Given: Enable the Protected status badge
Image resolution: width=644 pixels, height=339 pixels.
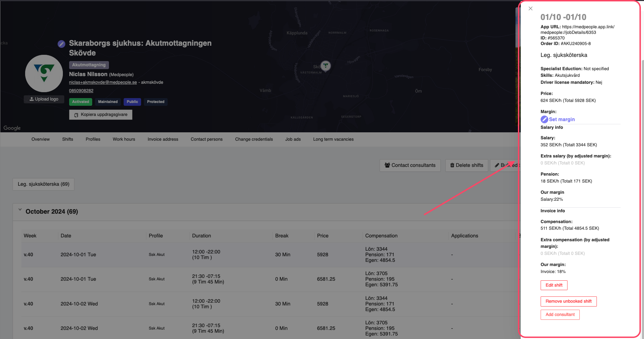Looking at the screenshot, I should point(155,102).
